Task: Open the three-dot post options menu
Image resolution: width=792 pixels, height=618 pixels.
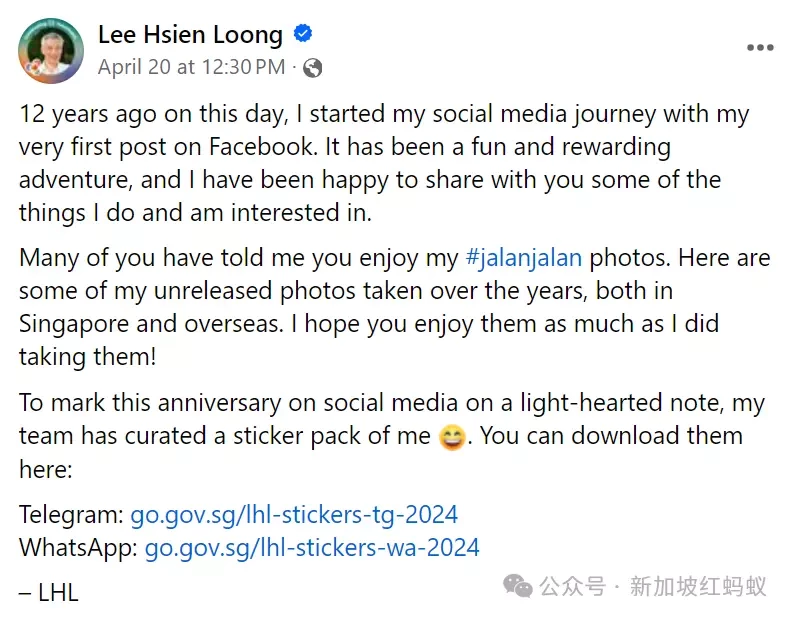Action: pyautogui.click(x=760, y=47)
